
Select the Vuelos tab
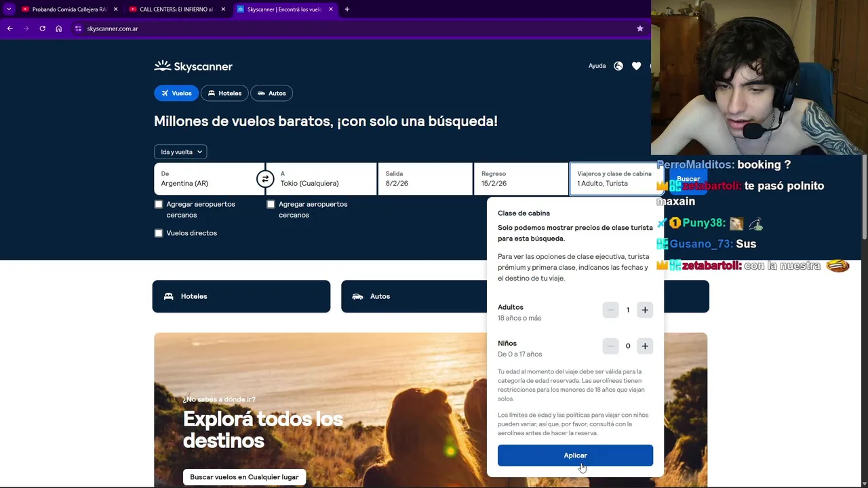(176, 93)
